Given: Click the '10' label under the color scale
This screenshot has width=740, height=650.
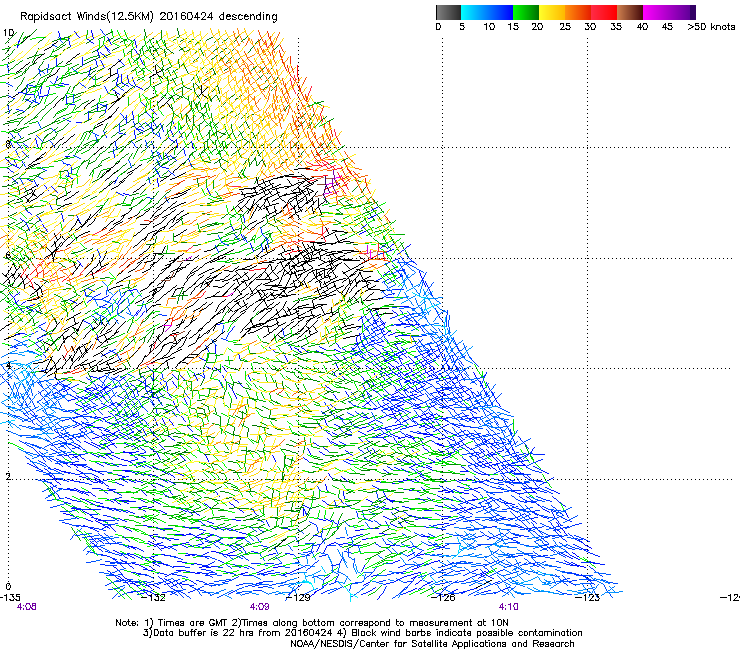Looking at the screenshot, I should point(489,27).
